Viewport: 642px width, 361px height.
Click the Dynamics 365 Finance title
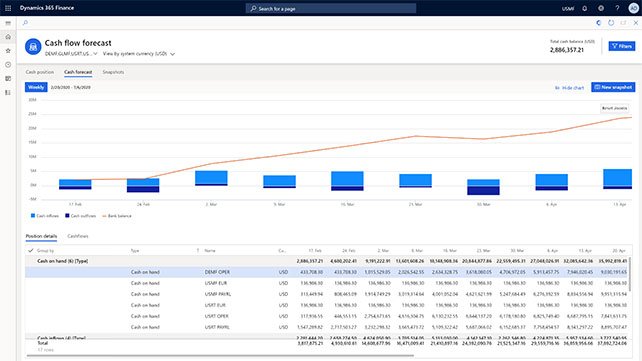pyautogui.click(x=47, y=8)
